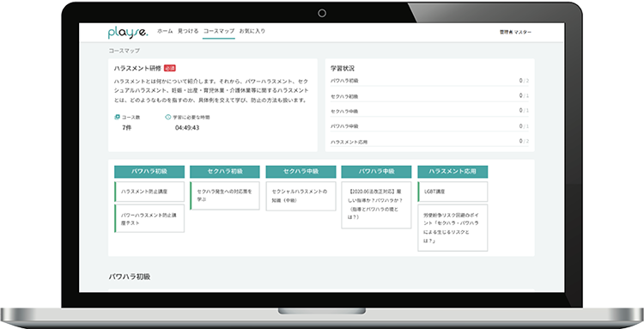644x329 pixels.
Task: Select the コースマップ tab
Action: click(219, 31)
